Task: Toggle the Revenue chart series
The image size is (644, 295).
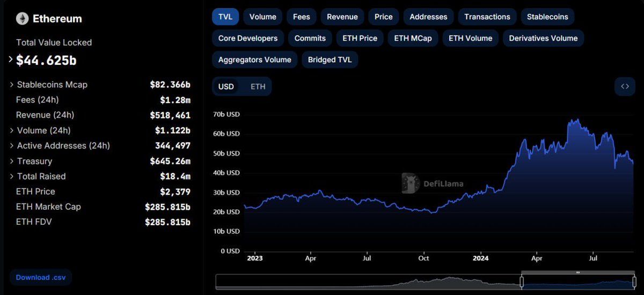Action: click(342, 17)
